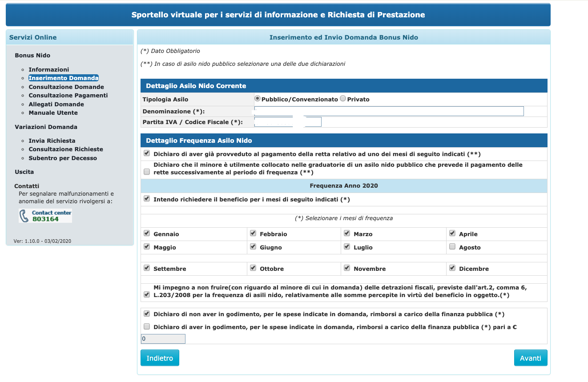Click the Avanti button
Viewport: 588px width, 382px height.
pos(531,358)
